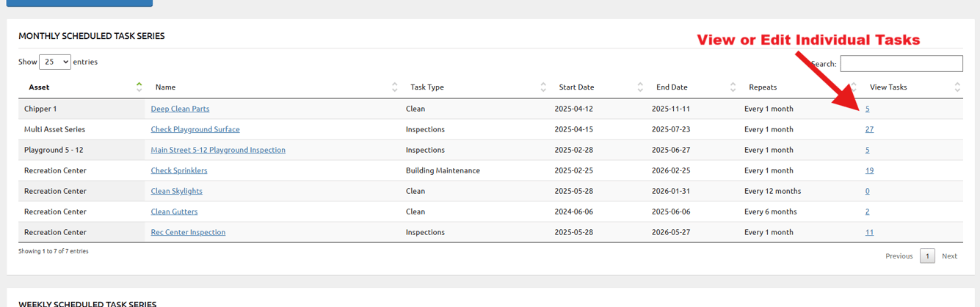Click the Showing 1 to 7 of 7 entries text

click(54, 251)
